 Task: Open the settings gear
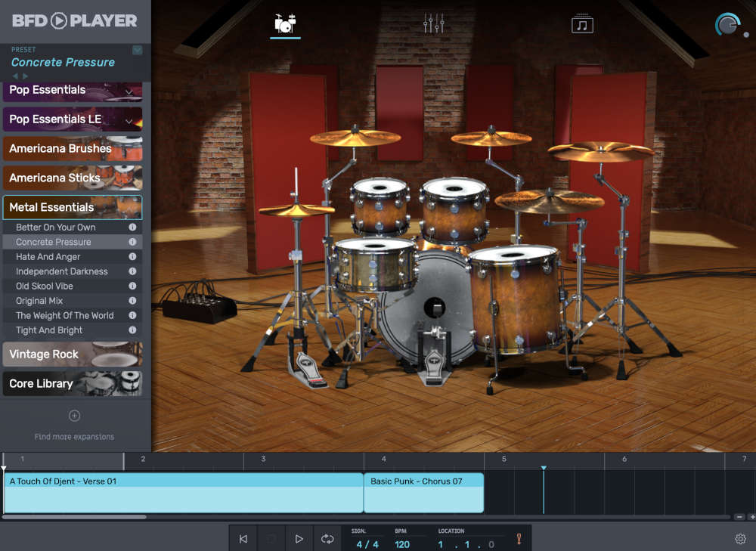[741, 538]
